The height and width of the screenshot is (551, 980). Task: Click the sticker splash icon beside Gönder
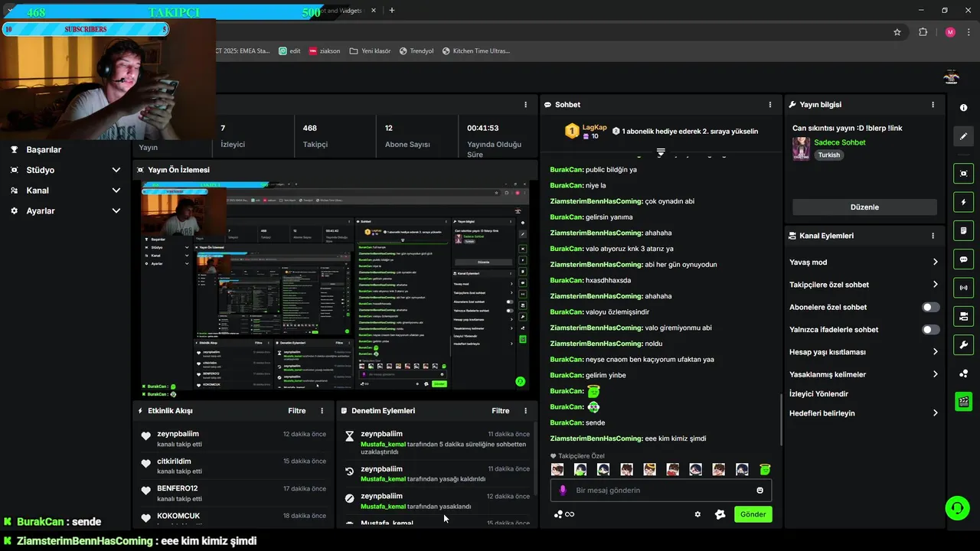(x=720, y=514)
